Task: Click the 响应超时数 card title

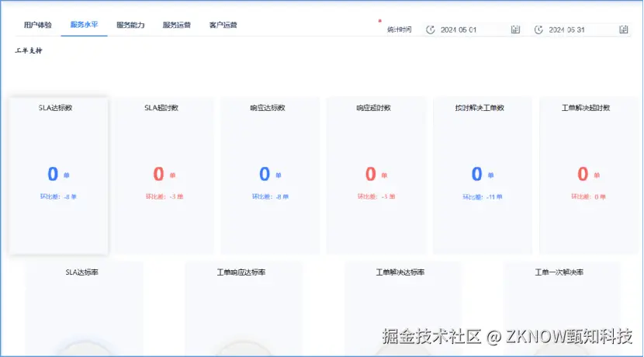Action: (x=373, y=108)
